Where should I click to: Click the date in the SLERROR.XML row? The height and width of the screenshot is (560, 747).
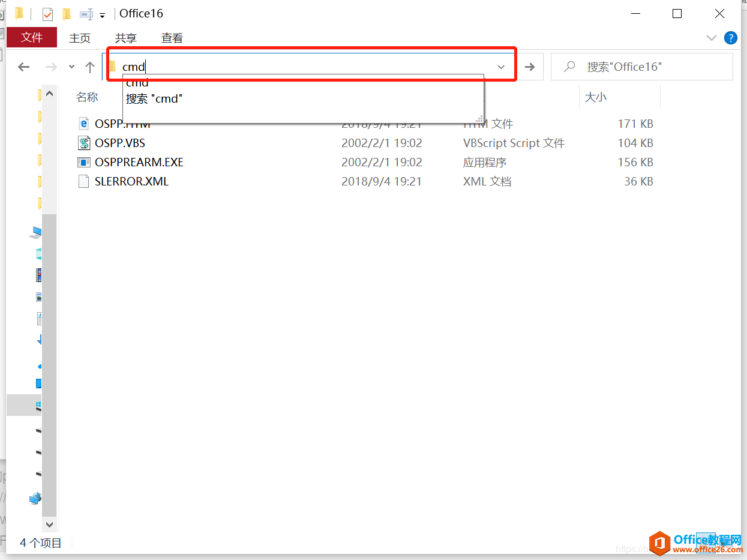(382, 181)
